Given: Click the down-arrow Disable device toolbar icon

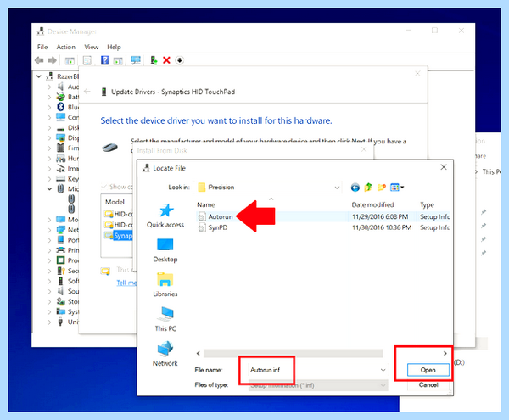Looking at the screenshot, I should [180, 60].
